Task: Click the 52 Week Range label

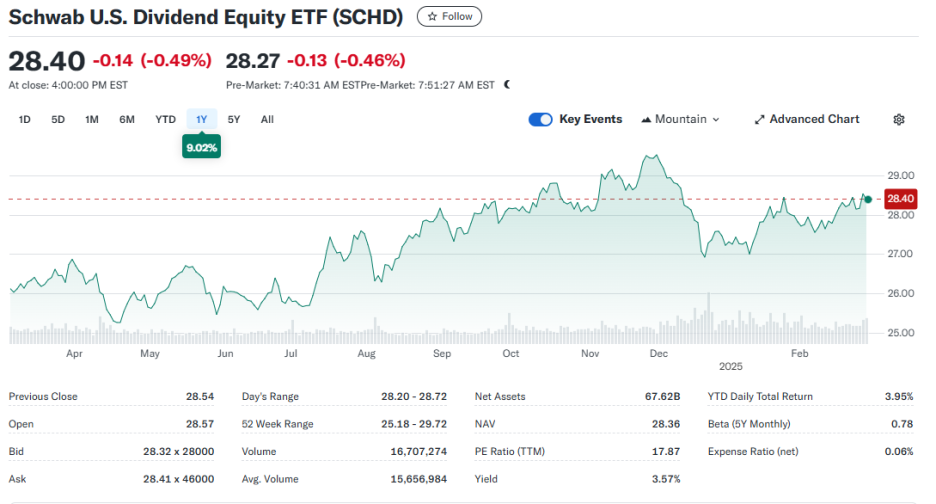Action: pos(278,424)
